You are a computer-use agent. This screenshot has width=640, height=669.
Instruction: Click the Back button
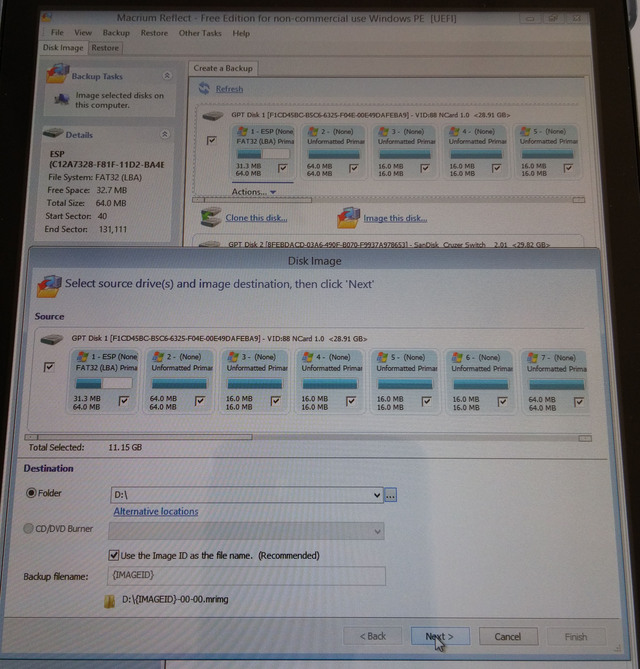click(372, 636)
